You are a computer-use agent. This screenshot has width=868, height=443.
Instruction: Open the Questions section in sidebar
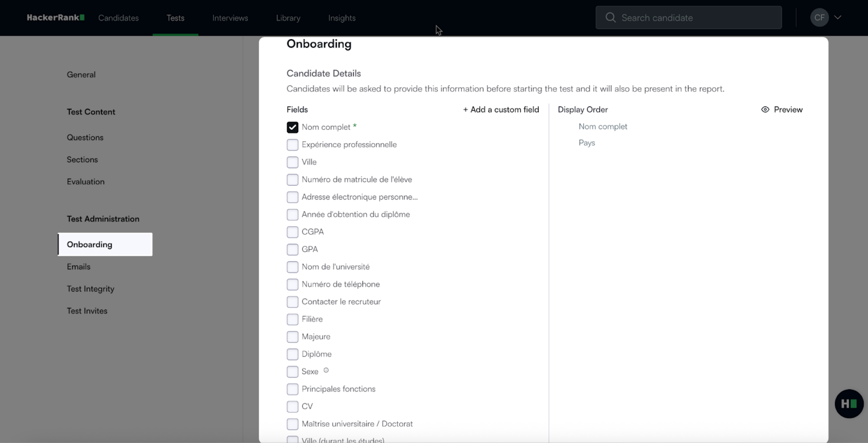85,138
